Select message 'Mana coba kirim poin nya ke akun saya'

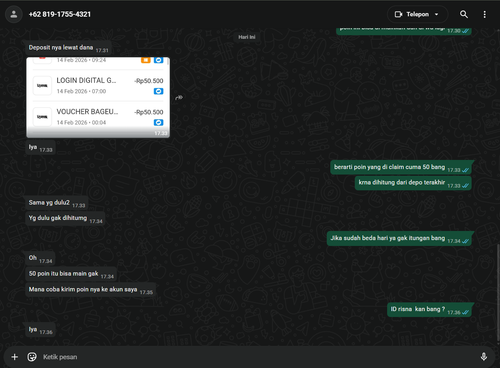91,290
